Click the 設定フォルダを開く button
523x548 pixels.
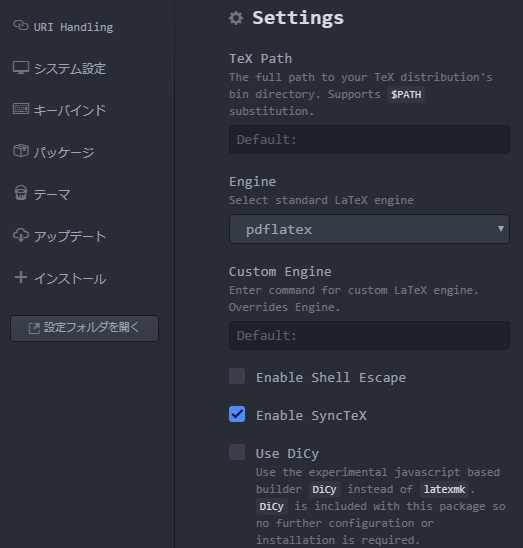coord(84,328)
